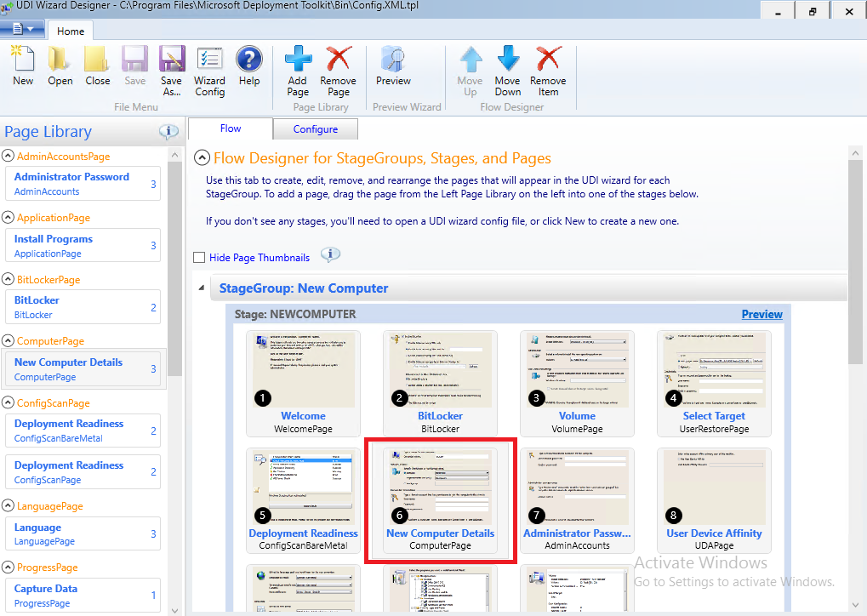Click Page Library info icon
The height and width of the screenshot is (616, 867).
point(168,132)
